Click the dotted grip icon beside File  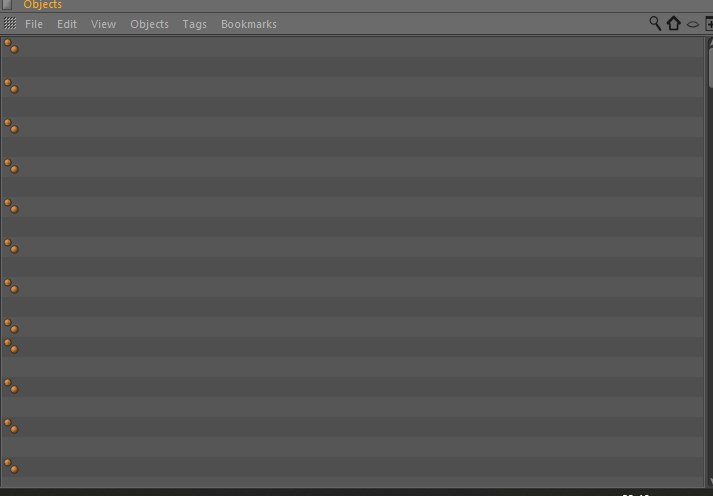point(10,23)
